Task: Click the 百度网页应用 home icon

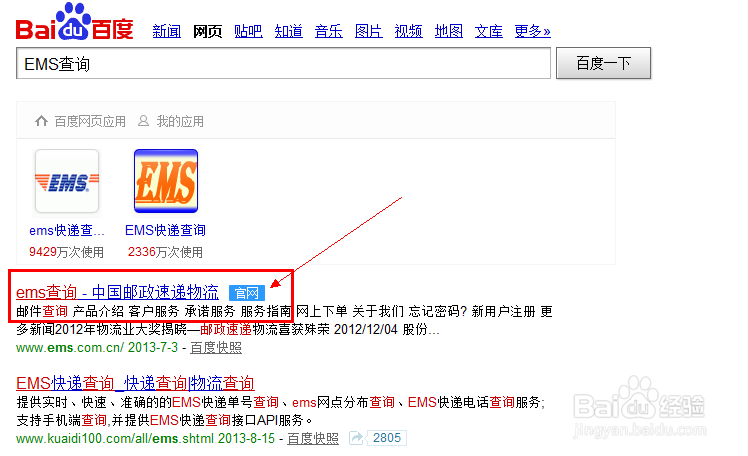Action: (42, 121)
